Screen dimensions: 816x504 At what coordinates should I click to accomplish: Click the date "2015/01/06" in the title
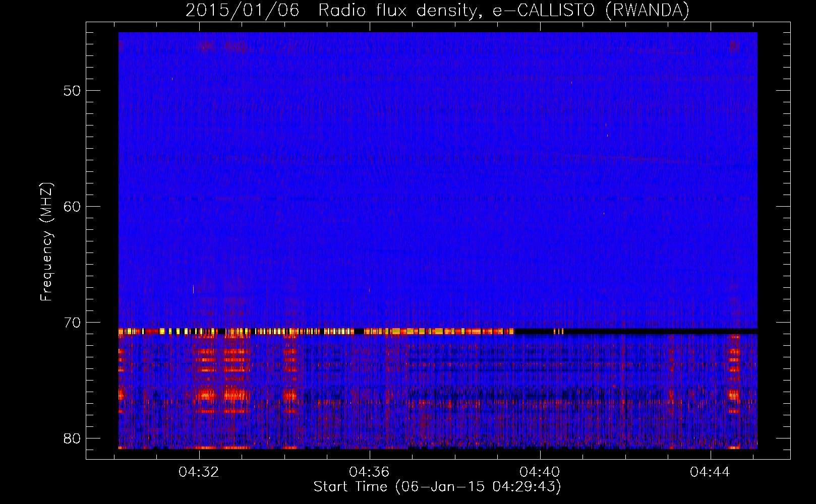coord(243,10)
